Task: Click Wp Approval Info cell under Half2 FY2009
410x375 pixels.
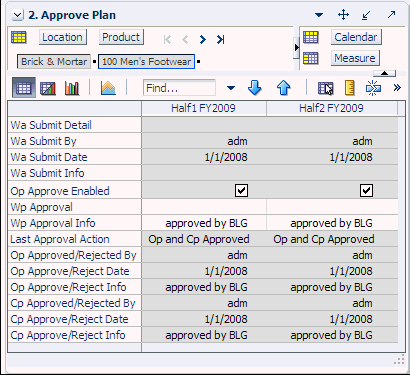Action: 332,223
